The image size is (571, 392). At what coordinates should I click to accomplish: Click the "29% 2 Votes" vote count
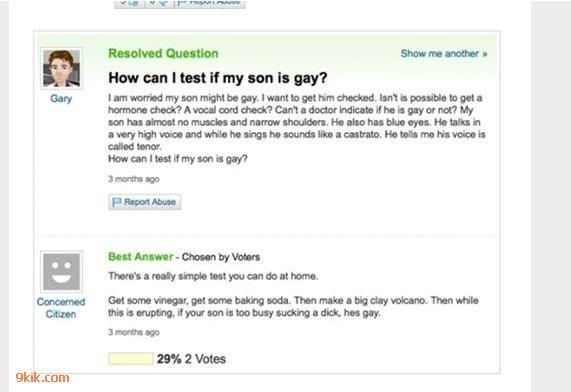(x=191, y=359)
